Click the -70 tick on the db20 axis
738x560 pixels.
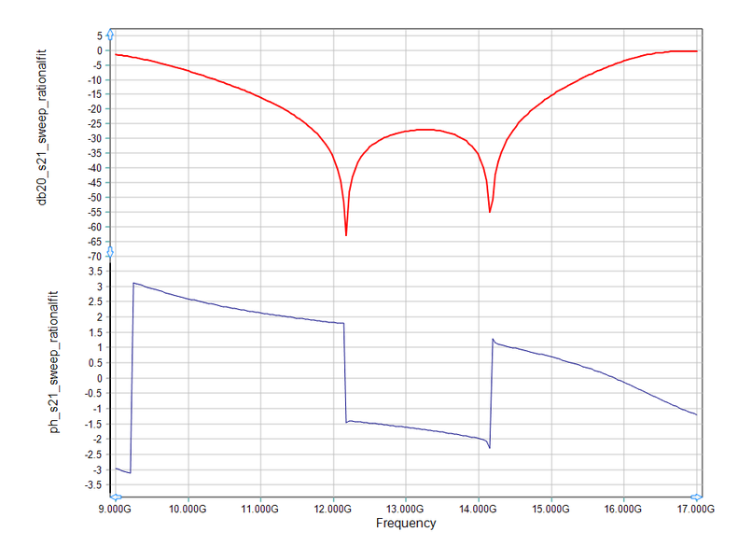pyautogui.click(x=95, y=257)
